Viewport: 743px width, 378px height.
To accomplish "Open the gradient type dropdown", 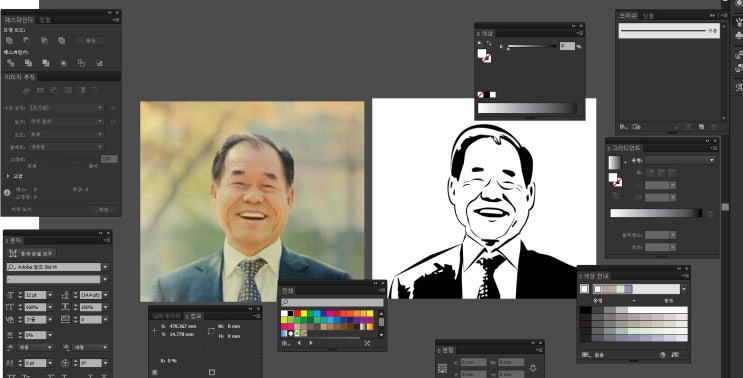I will (x=680, y=161).
